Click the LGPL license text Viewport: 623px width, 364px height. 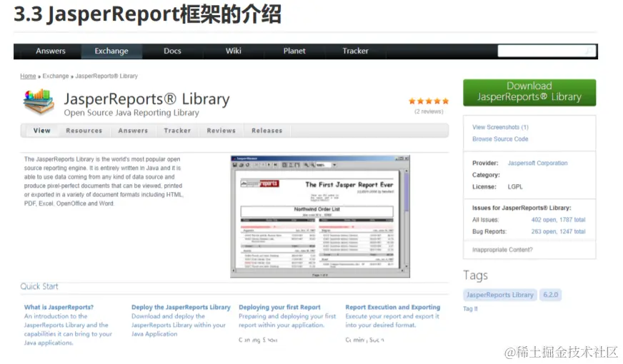[x=515, y=186]
